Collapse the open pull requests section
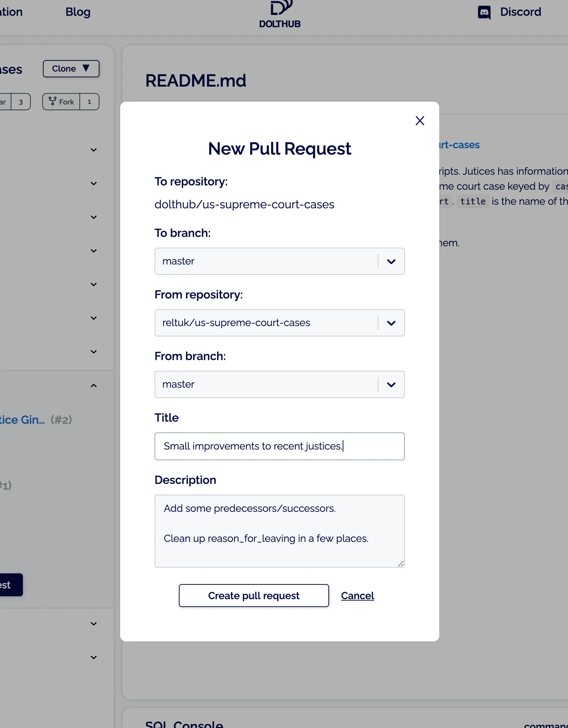The width and height of the screenshot is (568, 728). (93, 385)
